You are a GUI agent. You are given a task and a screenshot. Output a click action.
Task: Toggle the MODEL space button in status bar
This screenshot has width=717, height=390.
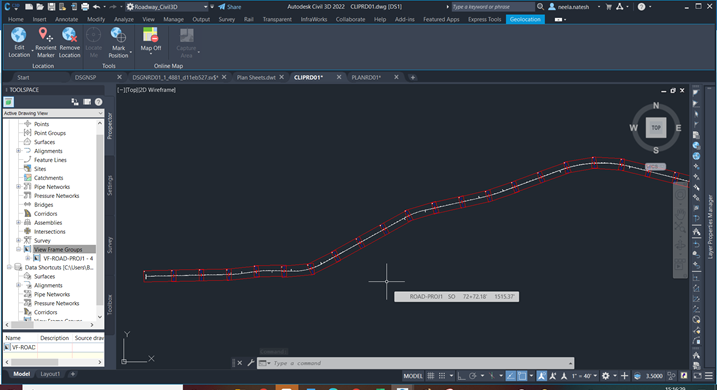(x=412, y=376)
